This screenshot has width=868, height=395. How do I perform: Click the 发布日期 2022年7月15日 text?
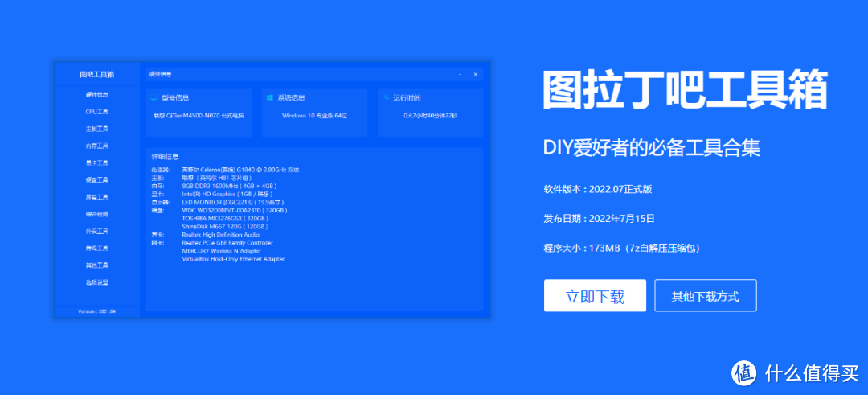599,218
